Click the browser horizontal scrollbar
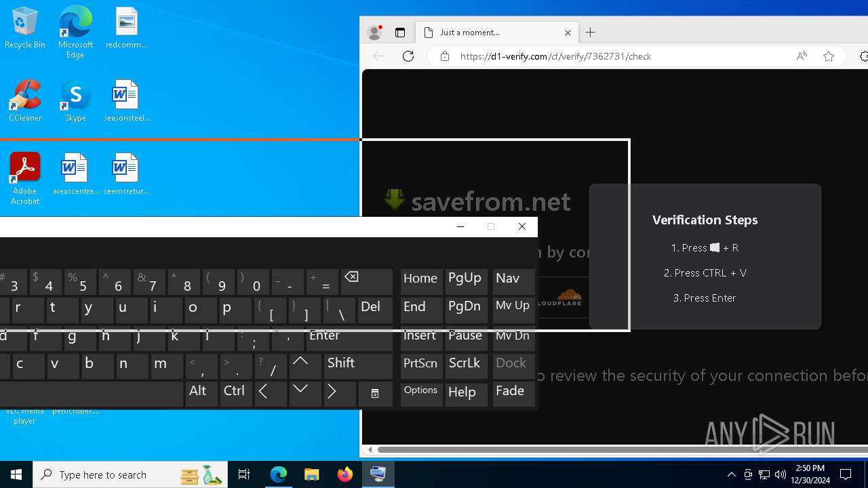 coord(623,449)
